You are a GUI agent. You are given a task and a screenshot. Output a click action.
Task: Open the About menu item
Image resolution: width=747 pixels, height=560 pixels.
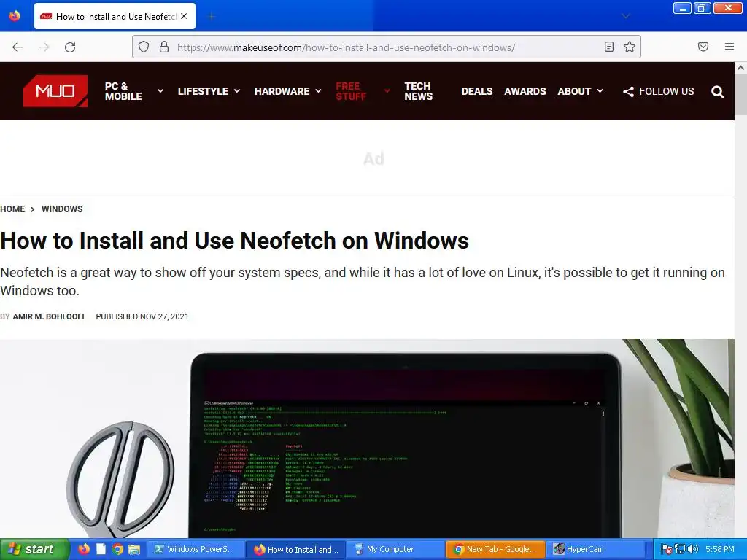click(x=574, y=91)
